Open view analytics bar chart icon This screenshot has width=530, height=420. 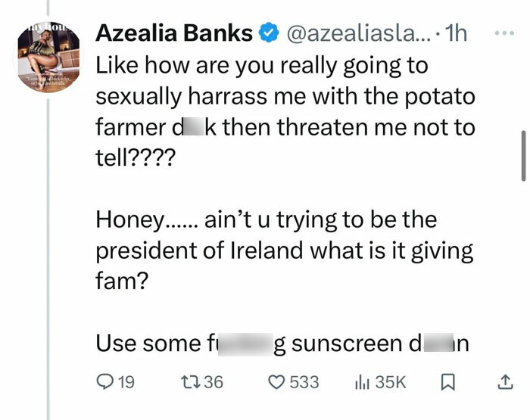point(362,382)
